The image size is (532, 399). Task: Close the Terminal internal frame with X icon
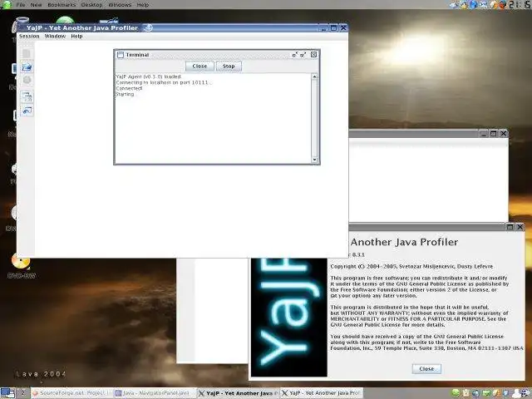314,54
